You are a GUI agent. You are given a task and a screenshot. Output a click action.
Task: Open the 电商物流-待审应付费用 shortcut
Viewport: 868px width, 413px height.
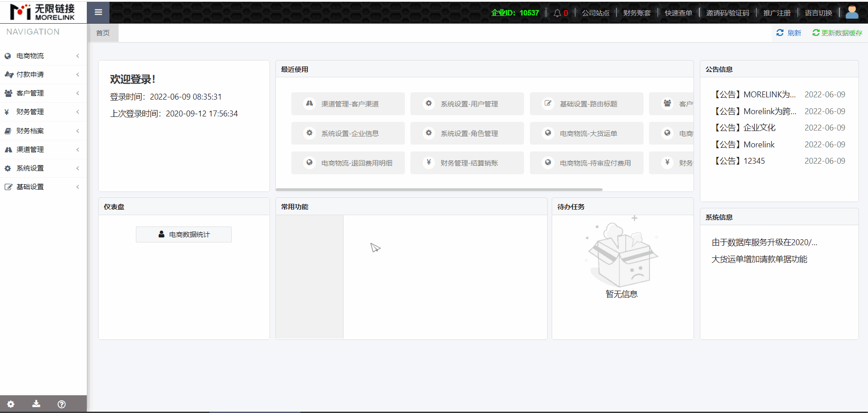coord(587,163)
